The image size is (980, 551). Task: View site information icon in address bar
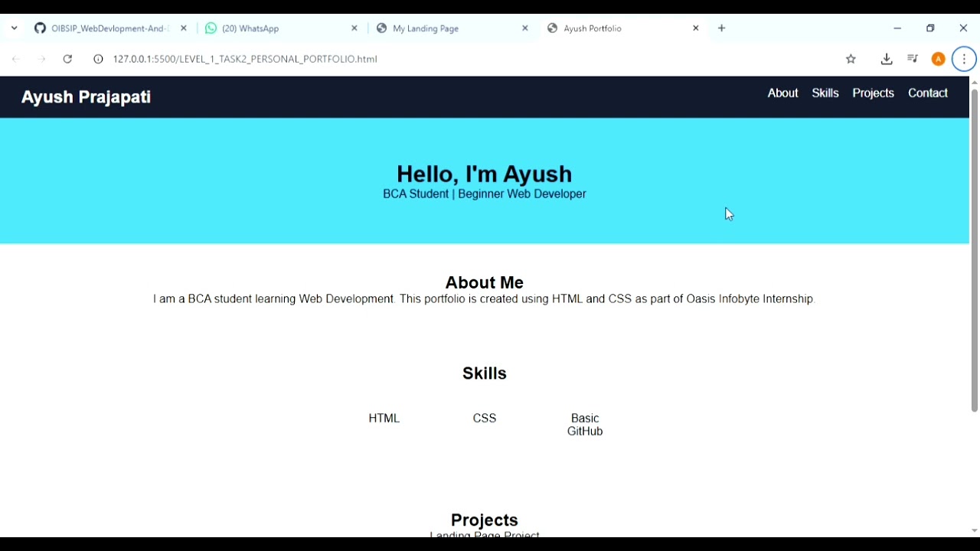coord(98,59)
